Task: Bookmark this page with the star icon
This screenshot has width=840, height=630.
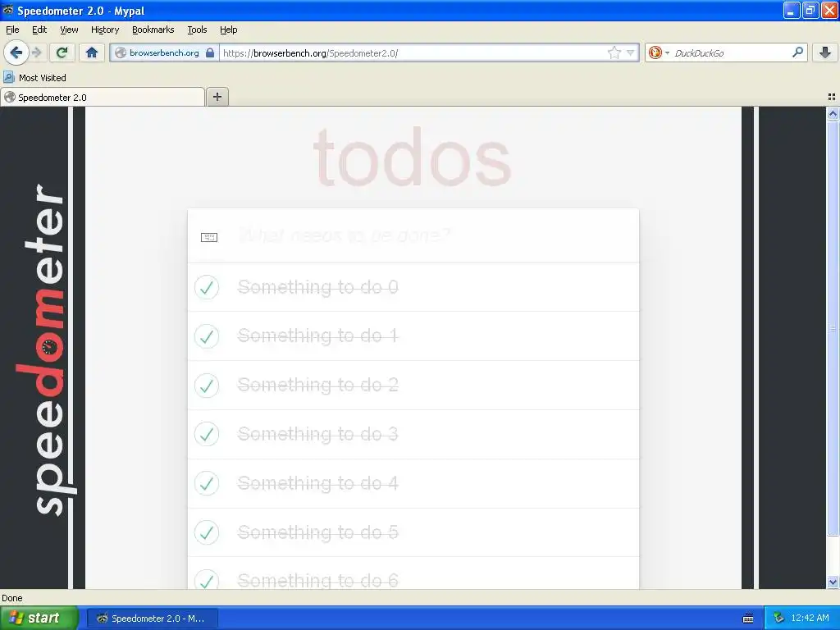Action: (614, 52)
